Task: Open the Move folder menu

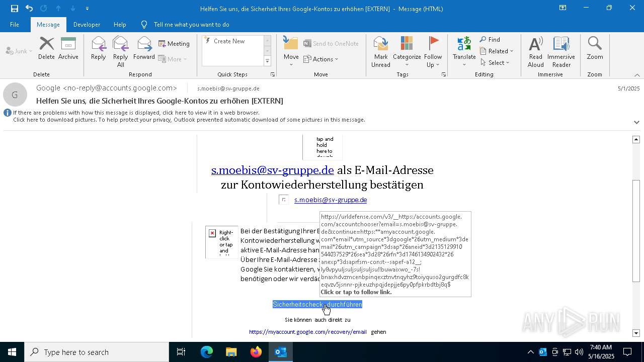Action: [291, 51]
